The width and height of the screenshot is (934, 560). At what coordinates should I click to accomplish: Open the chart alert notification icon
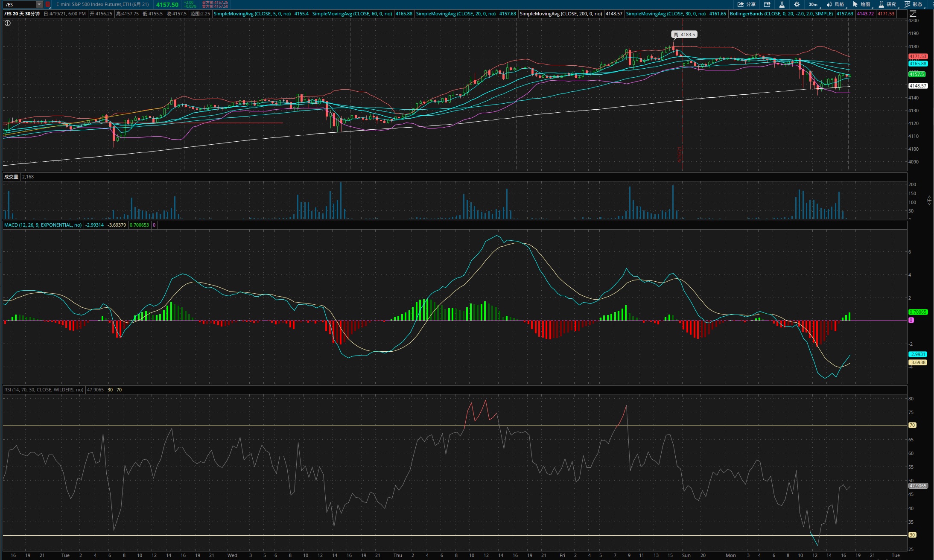coord(767,4)
